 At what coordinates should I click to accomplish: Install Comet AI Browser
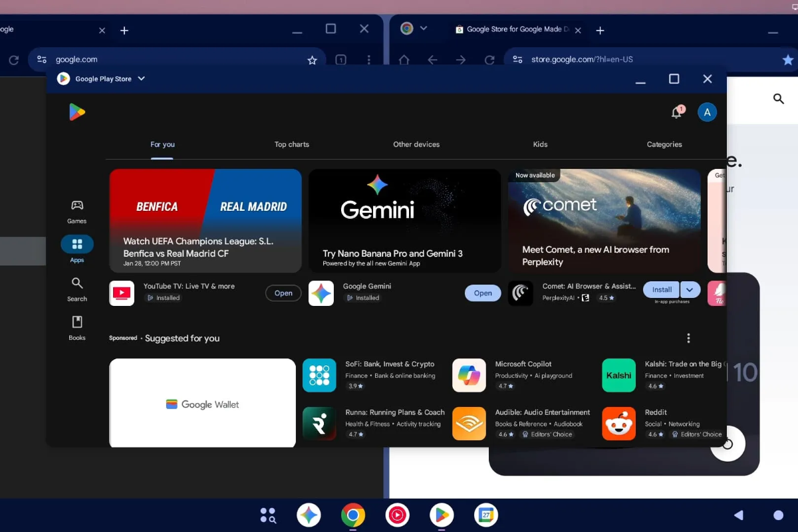coord(662,289)
